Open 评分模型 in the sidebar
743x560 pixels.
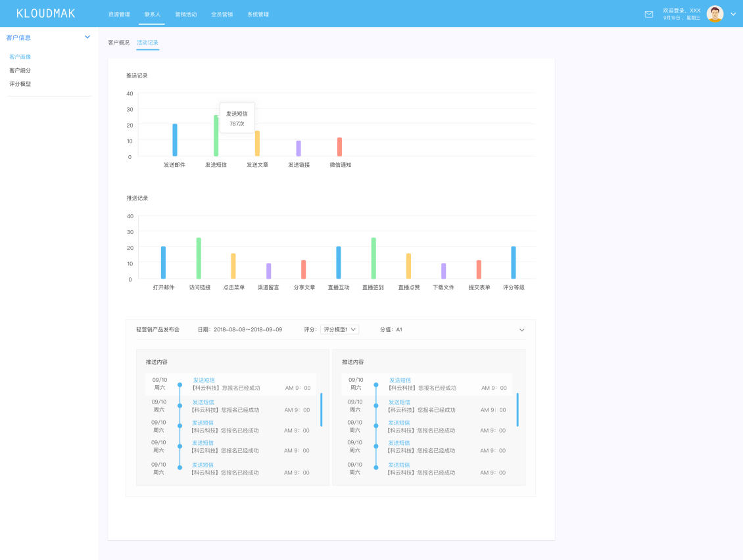[x=20, y=84]
